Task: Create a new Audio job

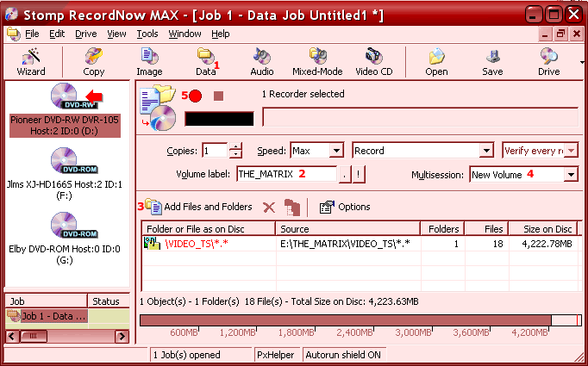Action: tap(262, 62)
